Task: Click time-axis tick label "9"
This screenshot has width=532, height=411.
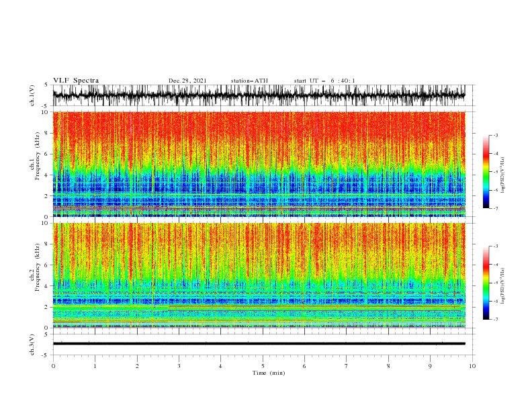Action: [x=430, y=366]
